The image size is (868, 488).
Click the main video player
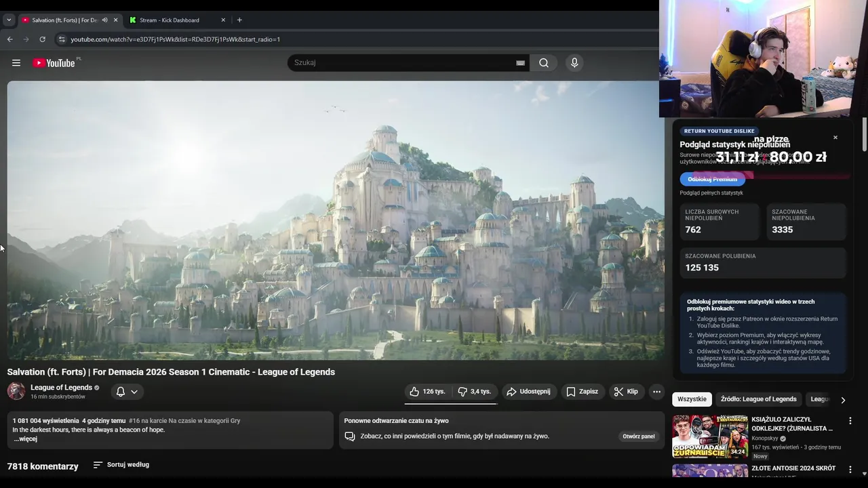pyautogui.click(x=336, y=220)
